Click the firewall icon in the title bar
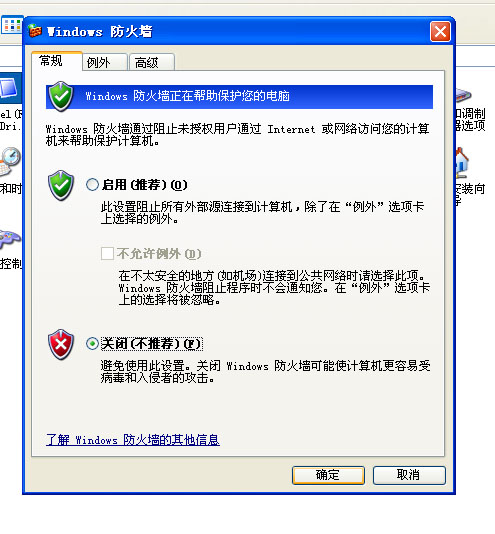Image resolution: width=495 pixels, height=534 pixels. coord(35,31)
